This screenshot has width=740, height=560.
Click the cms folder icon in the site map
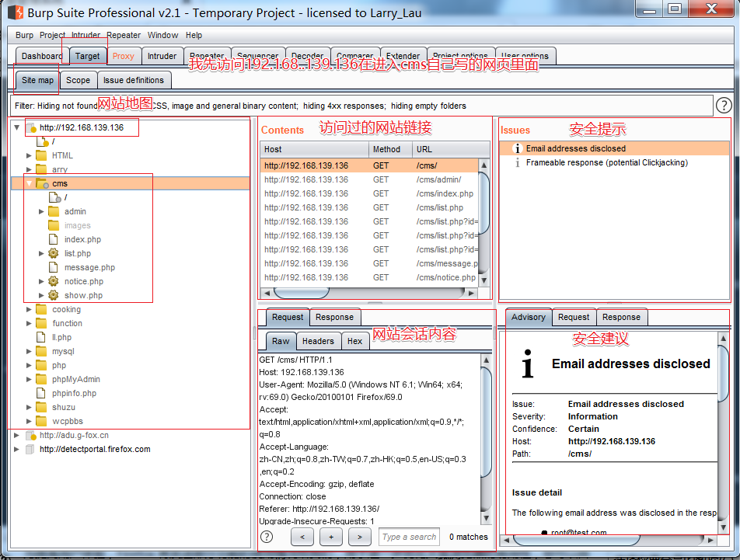tap(42, 183)
